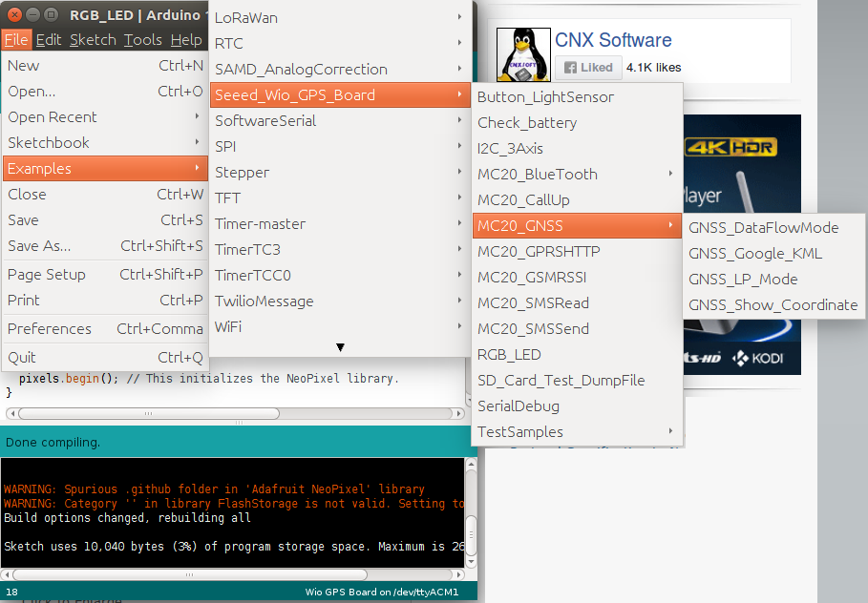Open the I2C_3Axis example
The image size is (868, 603).
(x=577, y=149)
